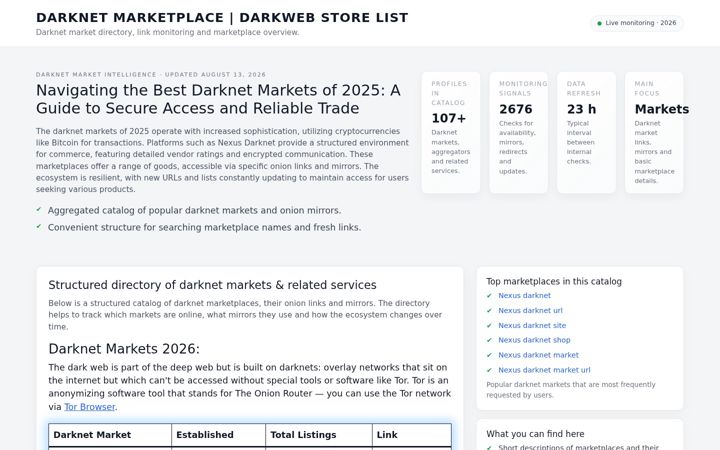Click the 'Darknet Markets 2026:' heading
Screen dimensions: 720x450
click(124, 349)
